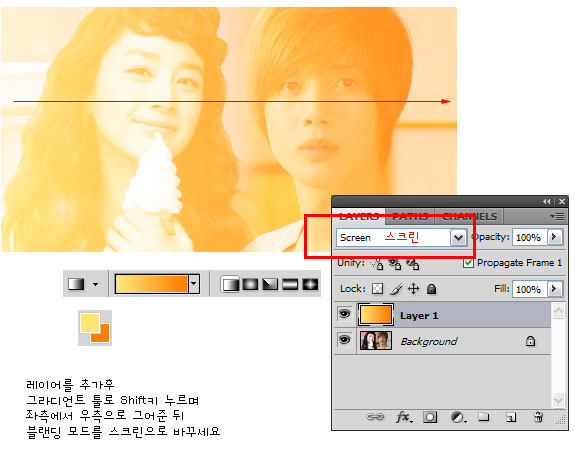Viewport: 575px width, 459px height.
Task: Toggle Lock transparent pixels
Action: [377, 289]
